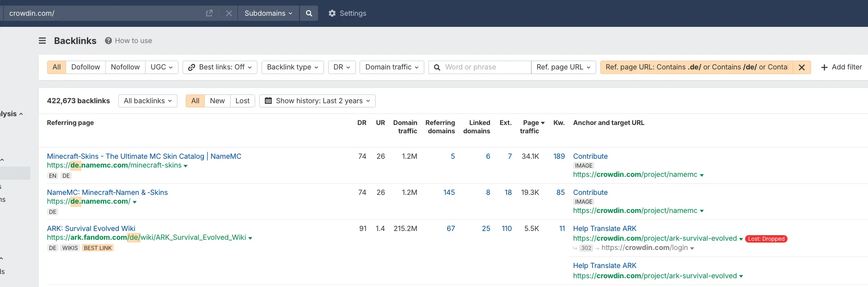Open Settings gear in top bar
This screenshot has width=868, height=287.
347,13
